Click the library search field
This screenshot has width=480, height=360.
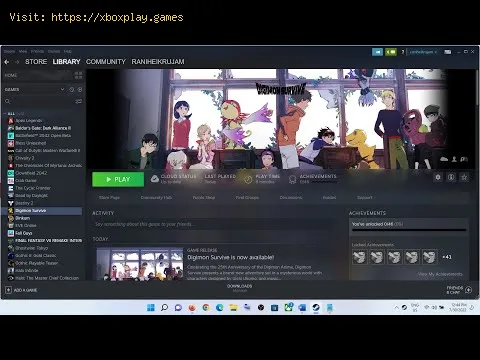point(39,101)
